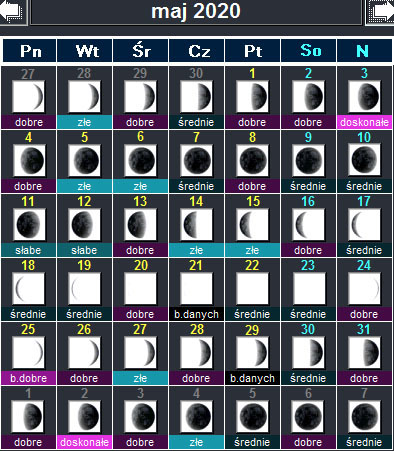Click moon icon for April 27
Screen dimensions: 394x451
click(29, 96)
